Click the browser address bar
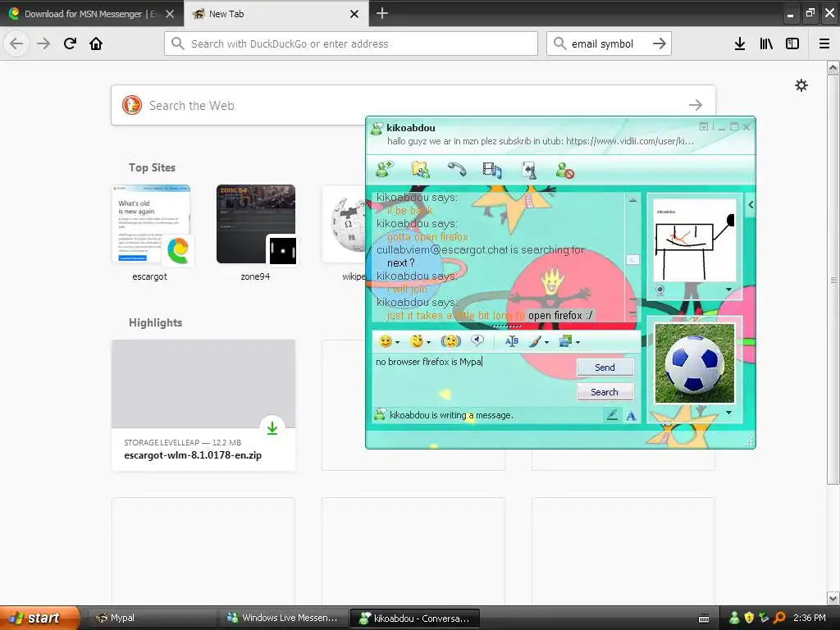 pos(351,43)
